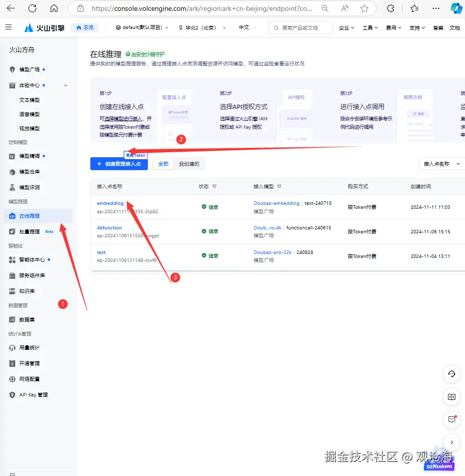
Task: Expand the 工具 menu
Action: 370,28
